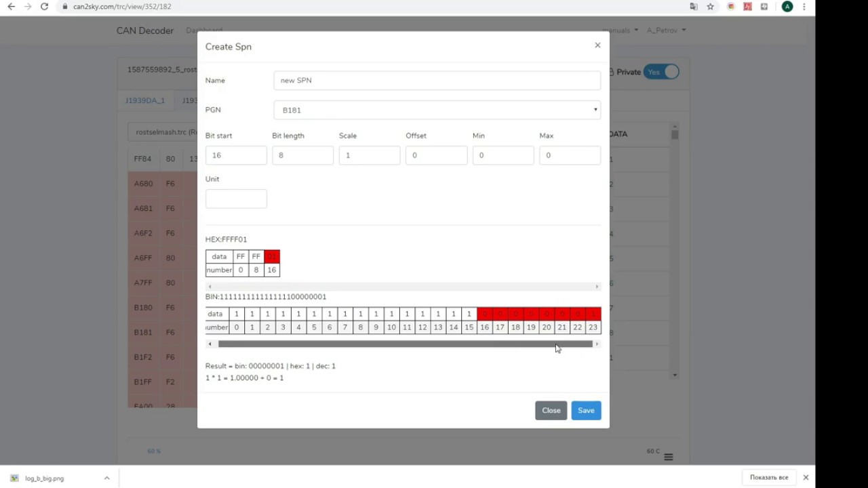The height and width of the screenshot is (488, 868).
Task: Click the red PDF extension icon
Action: tap(747, 7)
